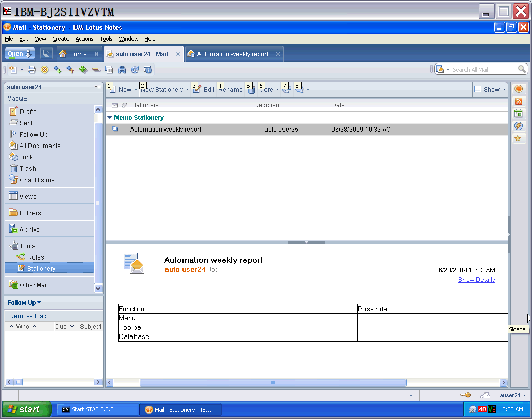Open the Actions menu
The height and width of the screenshot is (419, 532).
85,39
